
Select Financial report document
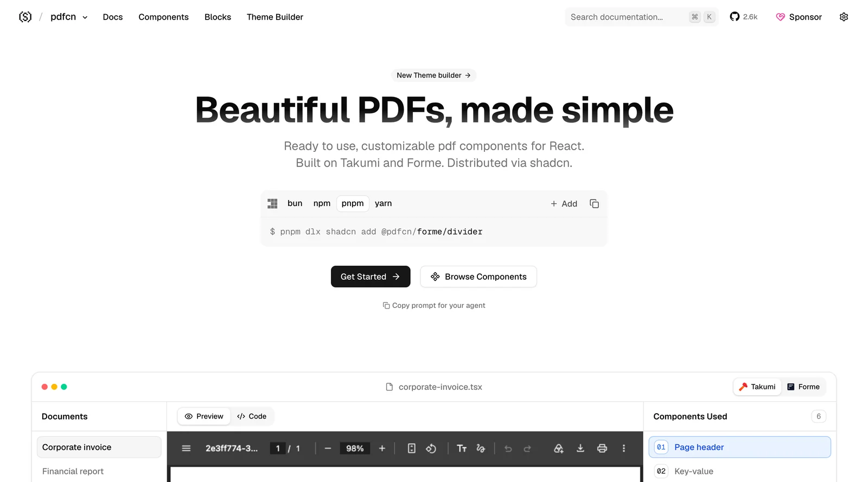[99, 471]
